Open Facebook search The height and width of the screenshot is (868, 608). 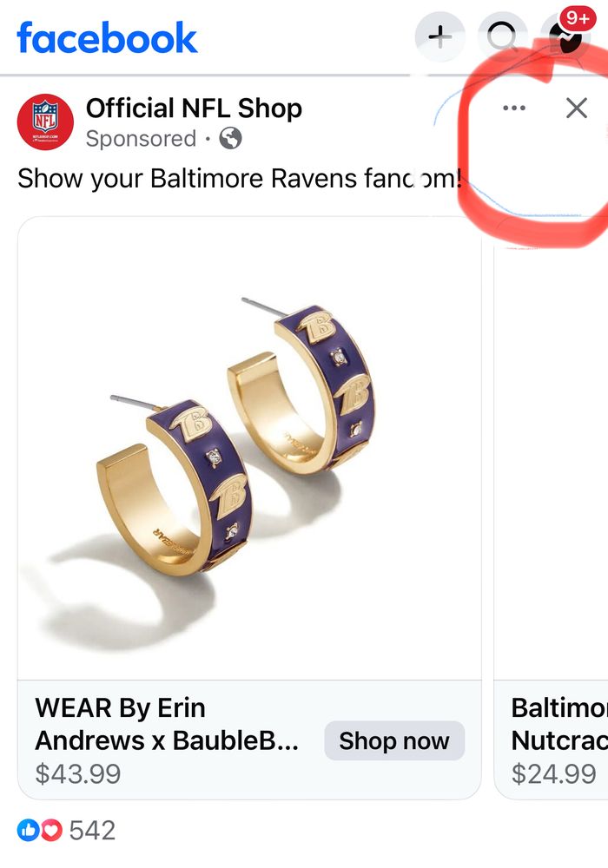tap(502, 37)
